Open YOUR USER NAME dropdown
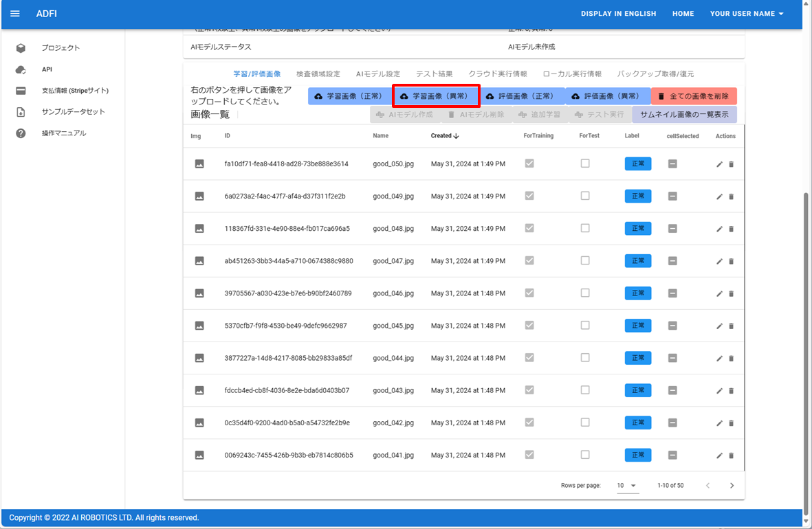The width and height of the screenshot is (812, 529). point(747,14)
